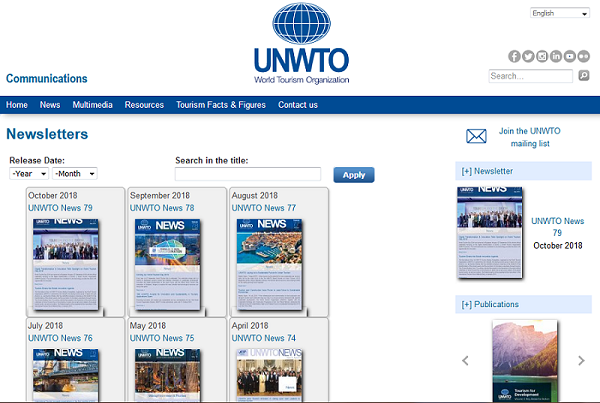Click the UNWTO globe logo

[x=302, y=43]
